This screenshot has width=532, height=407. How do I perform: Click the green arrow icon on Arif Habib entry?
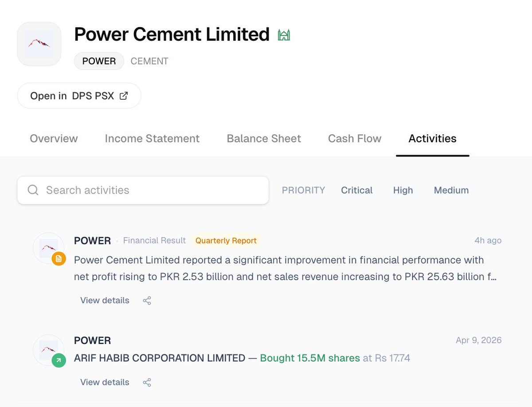tap(59, 360)
